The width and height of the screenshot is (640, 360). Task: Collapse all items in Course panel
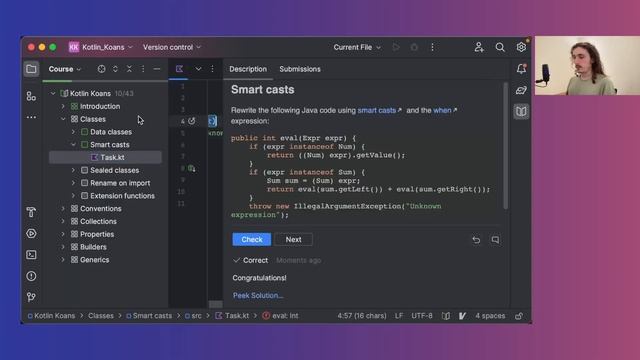(x=129, y=69)
